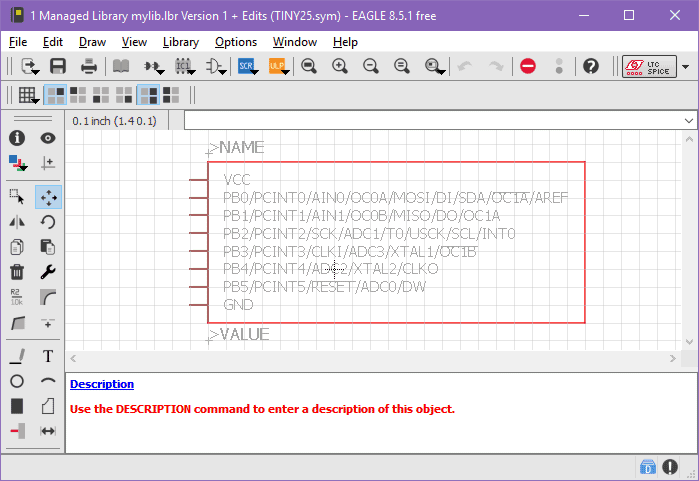This screenshot has height=481, width=699.
Task: Choose the Text tool
Action: [47, 356]
